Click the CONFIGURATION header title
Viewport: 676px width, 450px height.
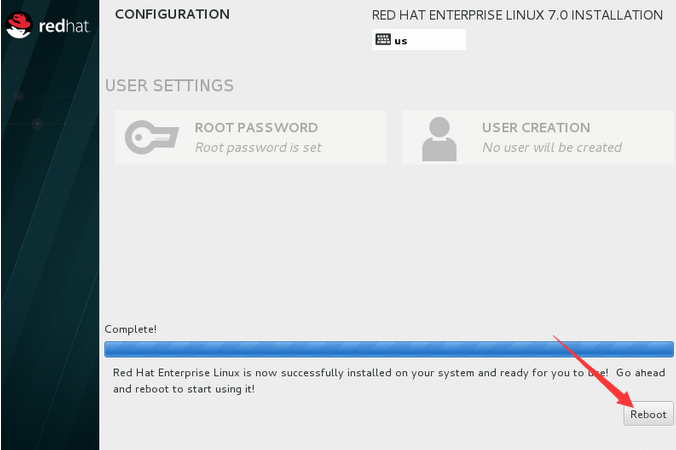(x=172, y=14)
